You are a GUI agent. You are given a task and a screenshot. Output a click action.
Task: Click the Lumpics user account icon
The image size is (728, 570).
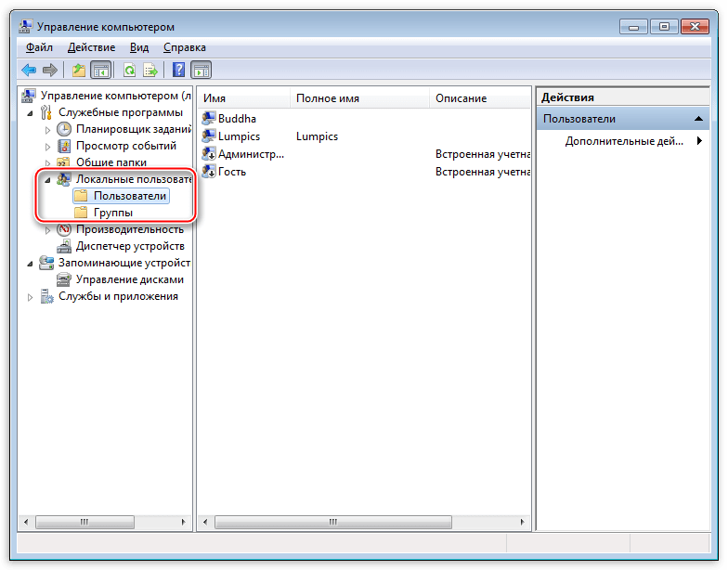pos(209,136)
